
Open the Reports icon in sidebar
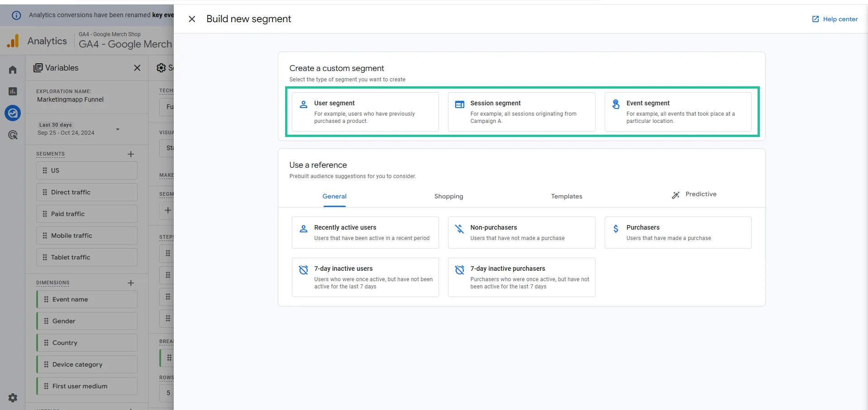[13, 91]
